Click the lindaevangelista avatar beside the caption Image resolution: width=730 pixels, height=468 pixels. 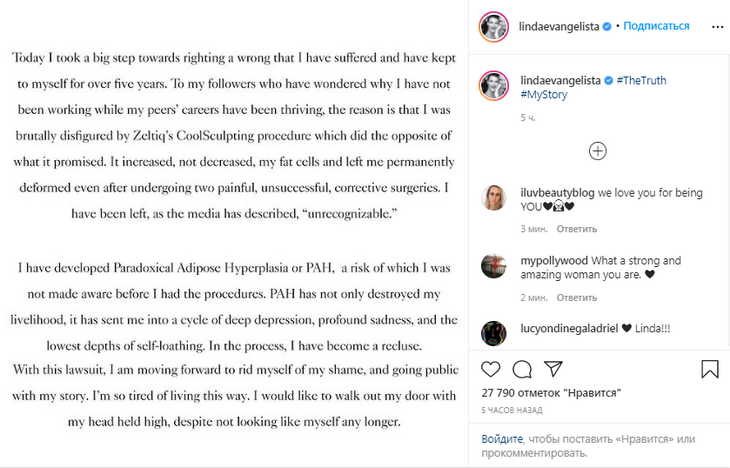point(494,86)
